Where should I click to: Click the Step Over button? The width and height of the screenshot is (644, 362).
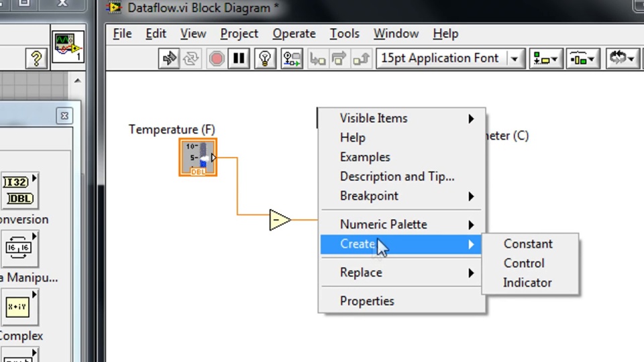point(339,59)
